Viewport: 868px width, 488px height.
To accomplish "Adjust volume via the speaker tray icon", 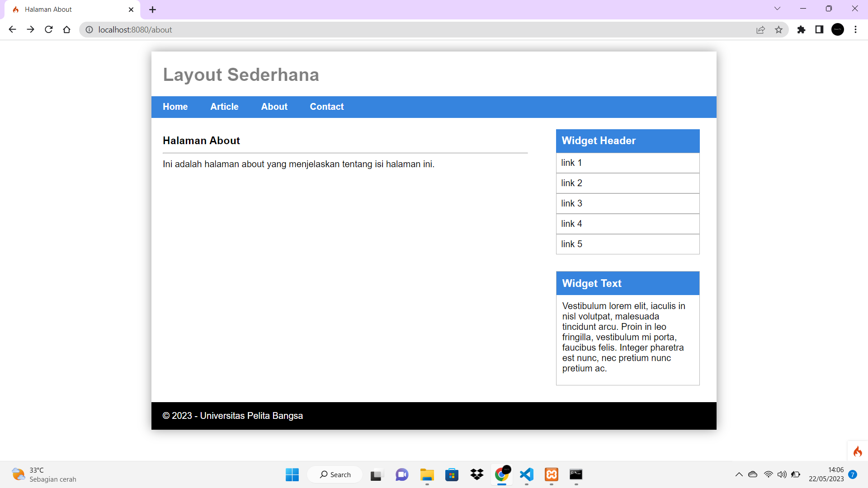I will [x=782, y=474].
